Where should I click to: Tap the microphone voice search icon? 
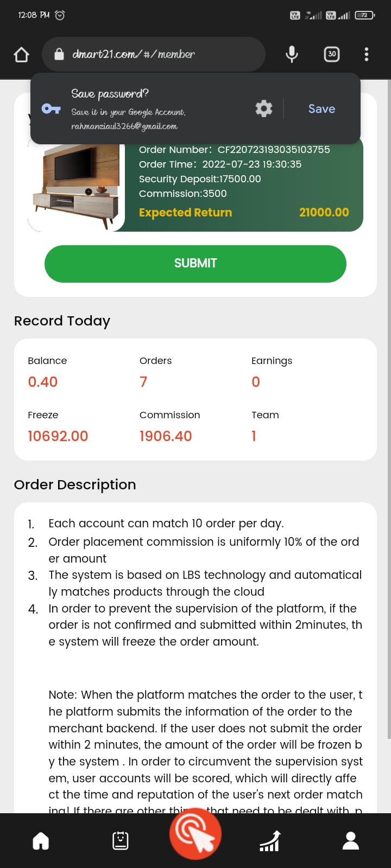click(292, 54)
